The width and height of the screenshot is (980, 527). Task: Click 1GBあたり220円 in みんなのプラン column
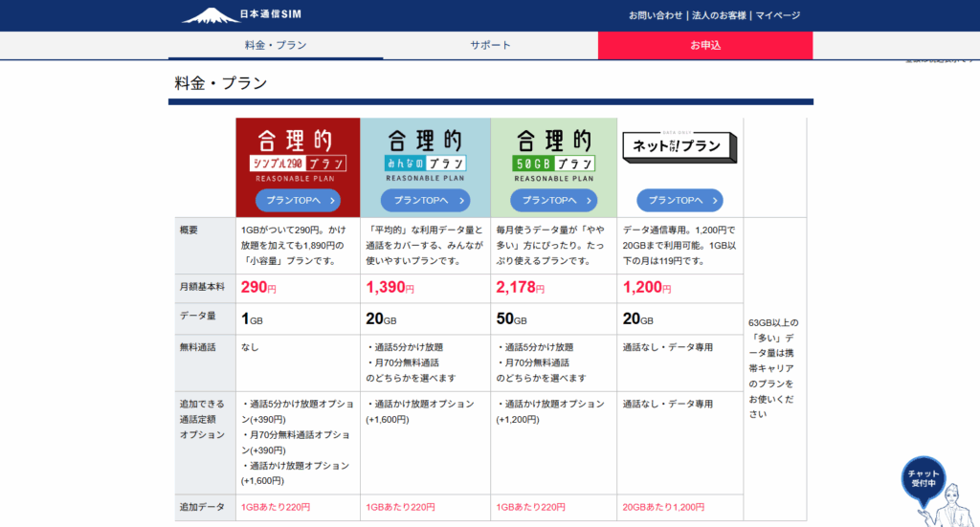coord(401,507)
